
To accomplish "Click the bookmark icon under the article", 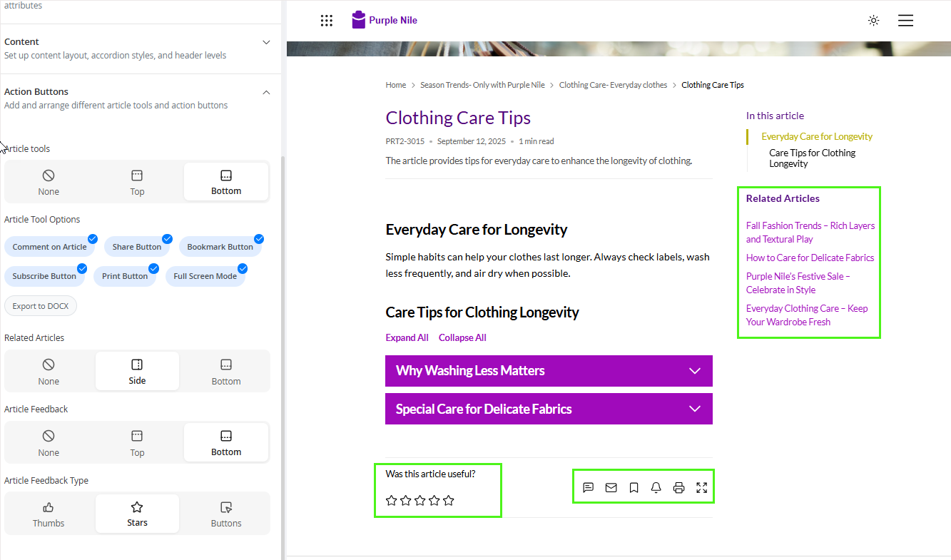I will coord(634,488).
